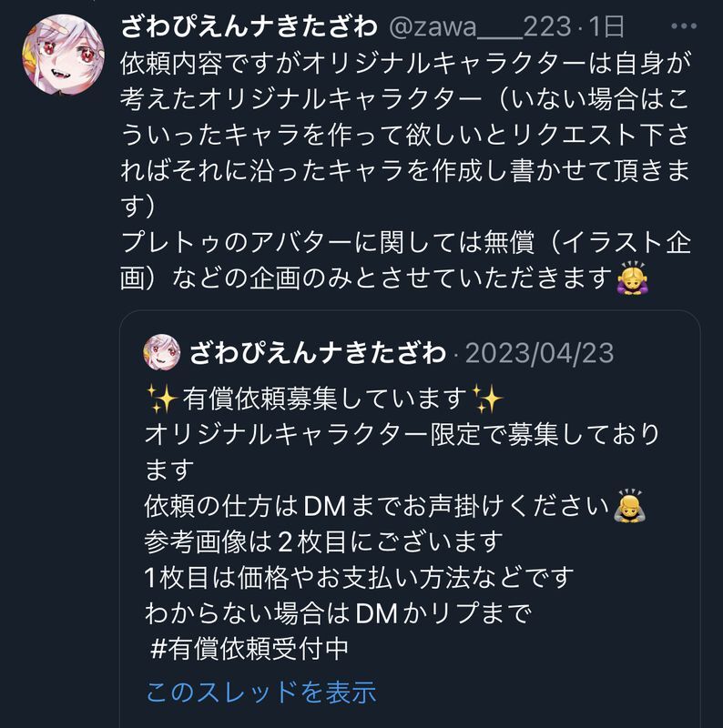Open the three-dot more options menu
This screenshot has width=723, height=728.
[684, 26]
